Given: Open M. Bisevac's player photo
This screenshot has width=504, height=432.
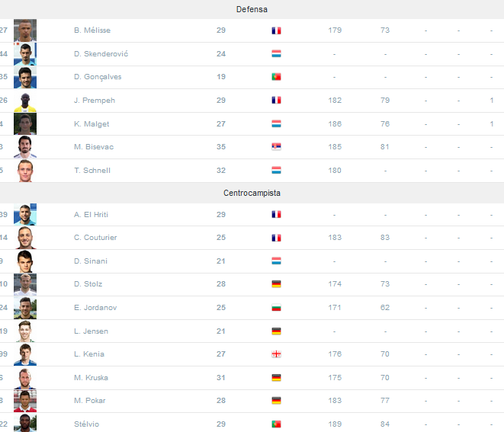Looking at the screenshot, I should 25,147.
